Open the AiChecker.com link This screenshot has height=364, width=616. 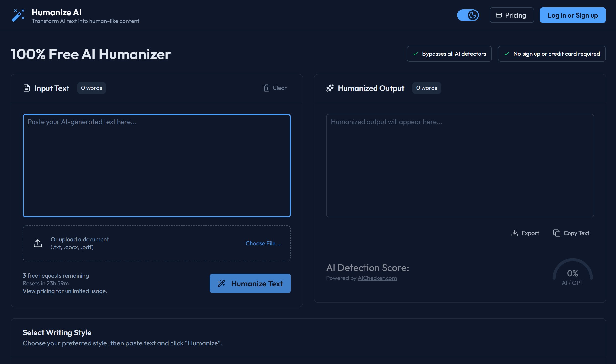pyautogui.click(x=377, y=278)
